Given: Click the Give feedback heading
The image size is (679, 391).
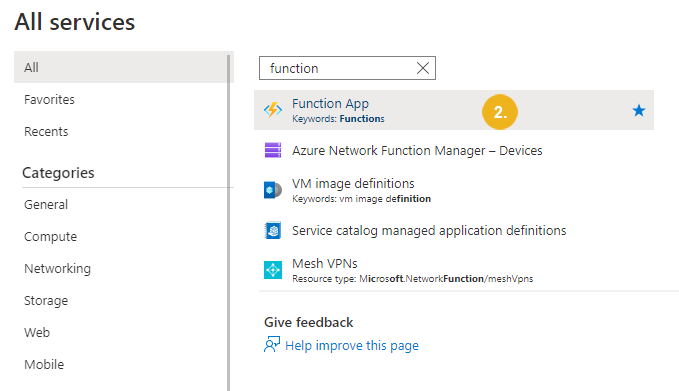Looking at the screenshot, I should pyautogui.click(x=308, y=323).
